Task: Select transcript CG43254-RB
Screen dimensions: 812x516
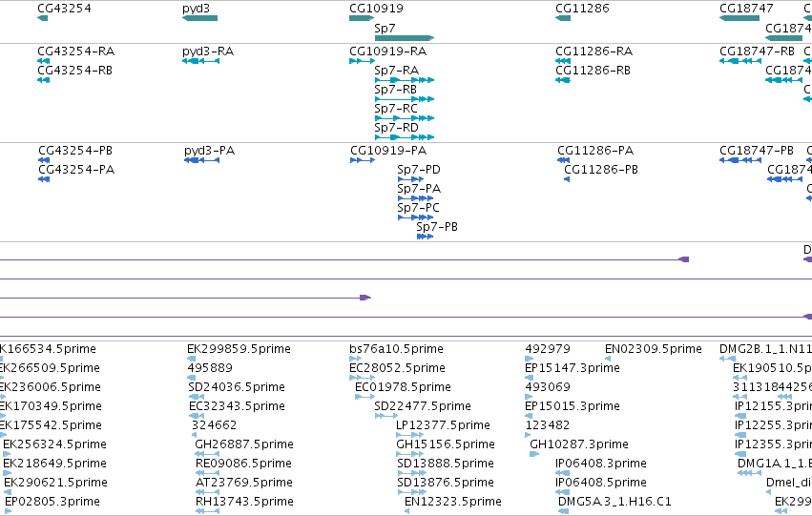Action: 74,71
